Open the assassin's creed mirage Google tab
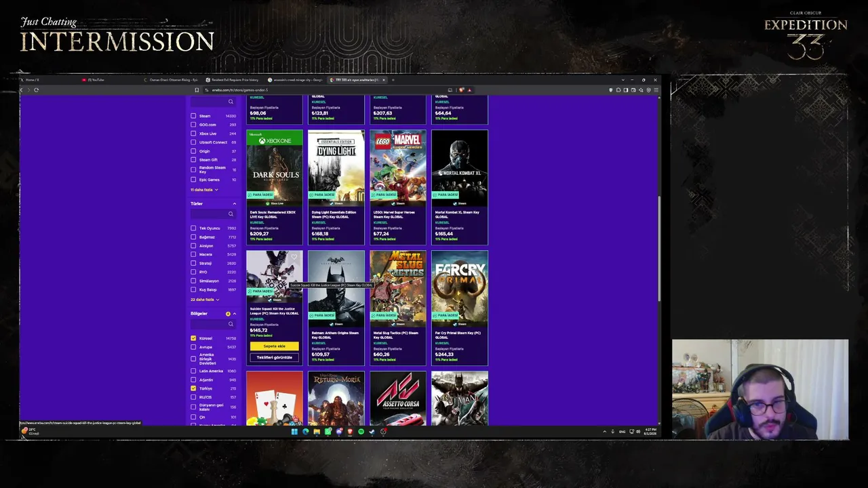868x488 pixels. (295, 80)
